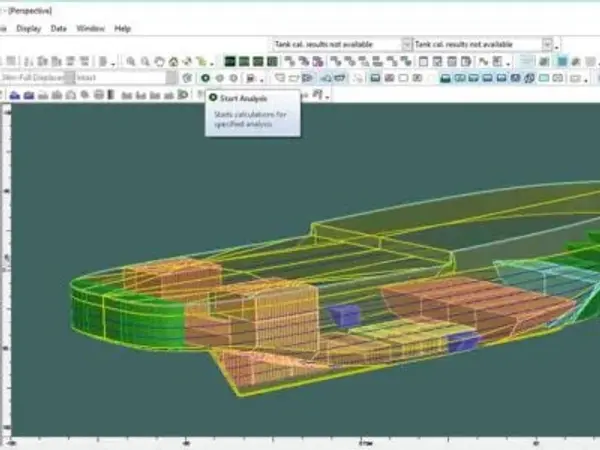Click the pause analysis icon
Screen dimensions: 600x450
tap(219, 77)
